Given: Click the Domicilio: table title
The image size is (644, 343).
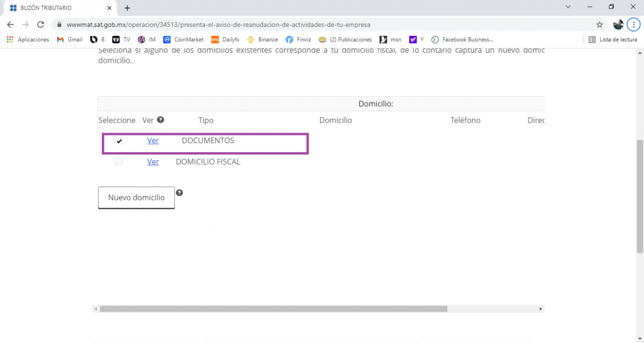Looking at the screenshot, I should tap(376, 104).
